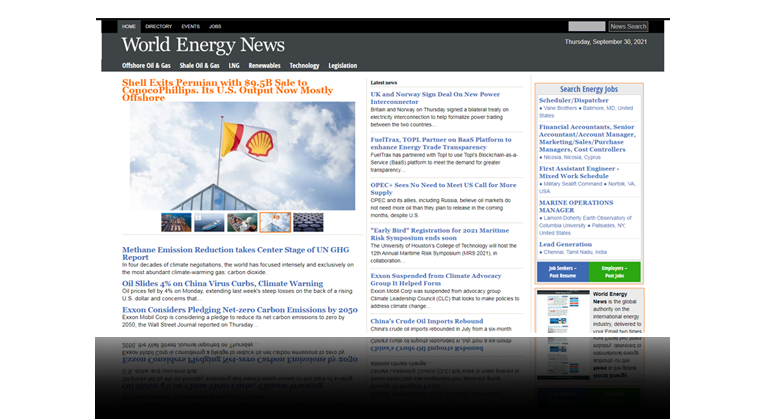Open OPEC+ Sees No Need article

pyautogui.click(x=443, y=189)
